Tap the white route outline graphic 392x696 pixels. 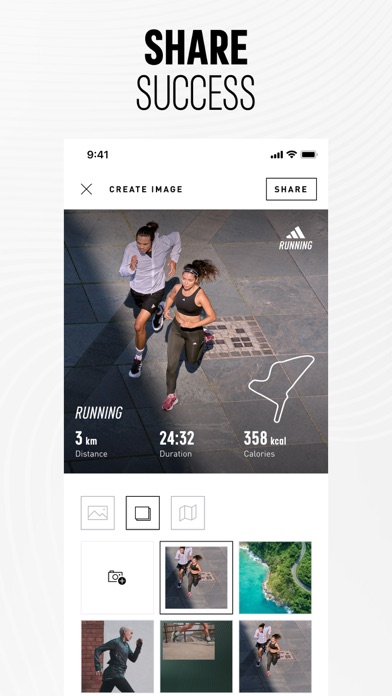tap(281, 388)
